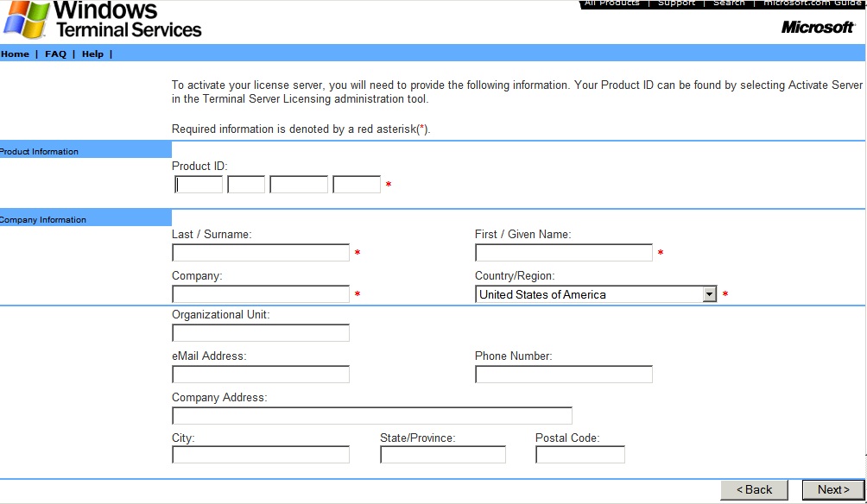The width and height of the screenshot is (867, 504).
Task: Click the Company name field
Action: point(261,294)
